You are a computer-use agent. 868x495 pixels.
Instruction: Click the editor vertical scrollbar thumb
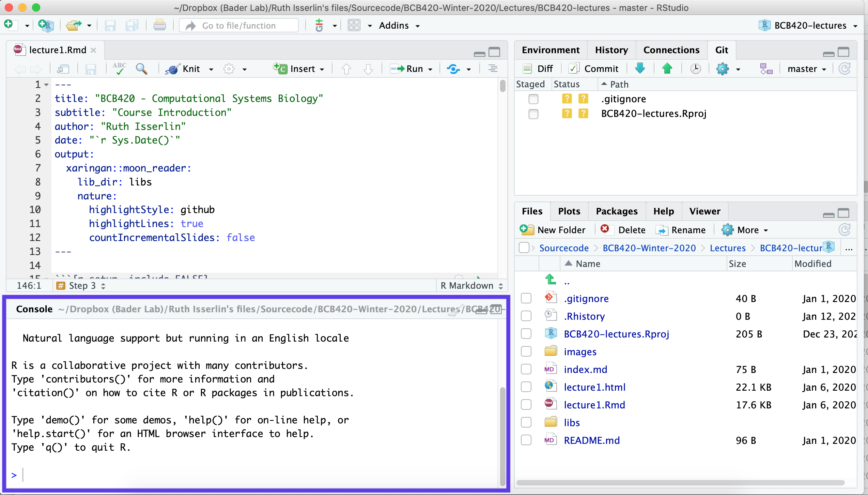(503, 86)
